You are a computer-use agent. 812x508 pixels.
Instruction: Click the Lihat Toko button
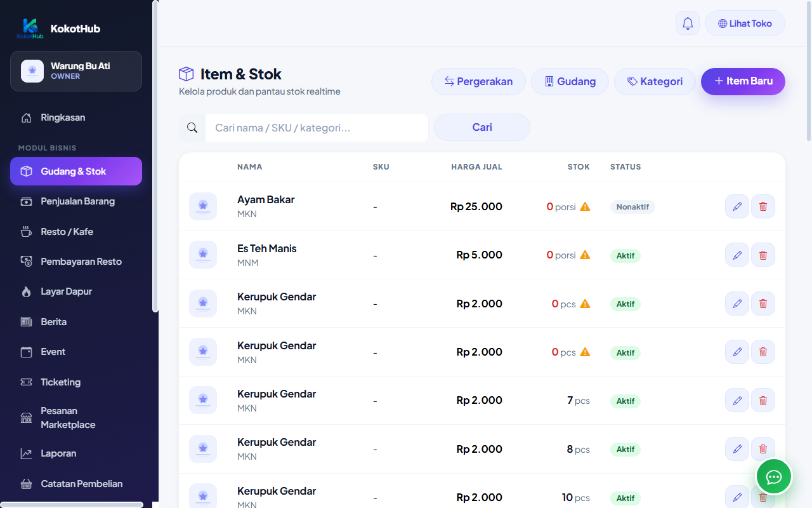[x=745, y=23]
